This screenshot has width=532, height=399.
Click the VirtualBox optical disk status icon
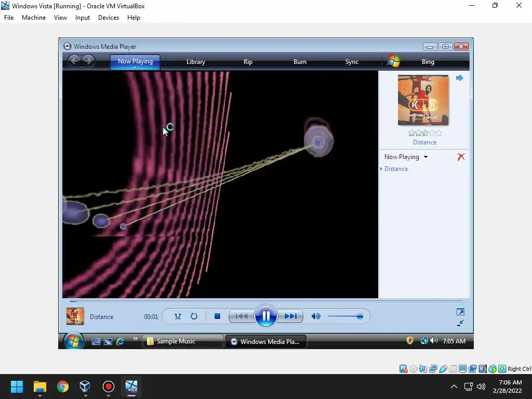[413, 369]
